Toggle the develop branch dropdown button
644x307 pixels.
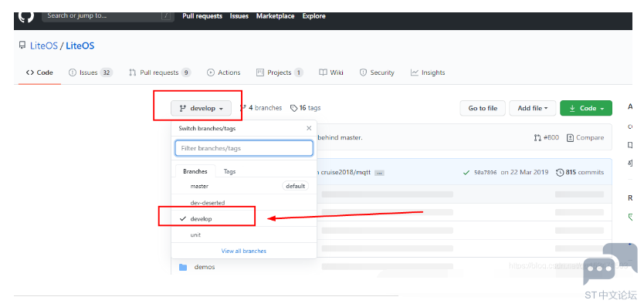201,108
